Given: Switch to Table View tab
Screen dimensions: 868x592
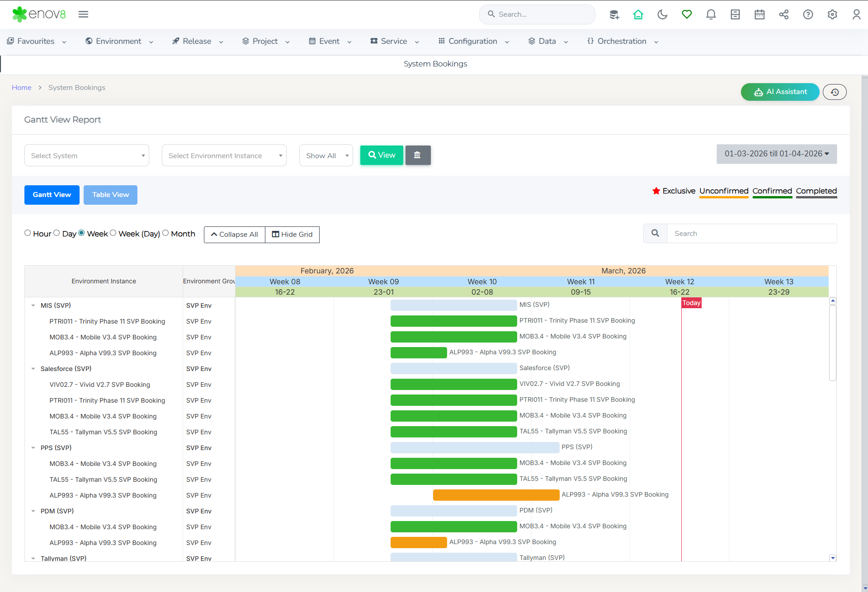Looking at the screenshot, I should coord(110,195).
